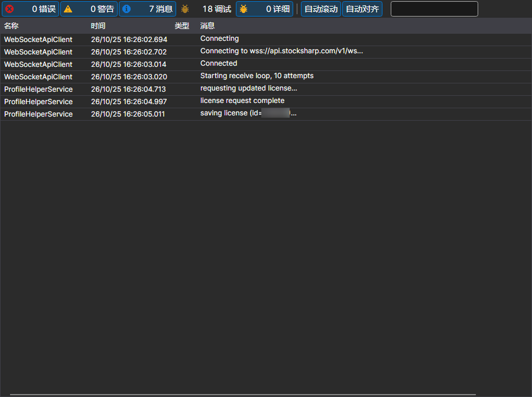532x397 pixels.
Task: Click timestamp 26/10/25 16:26:02.702
Action: (x=129, y=52)
